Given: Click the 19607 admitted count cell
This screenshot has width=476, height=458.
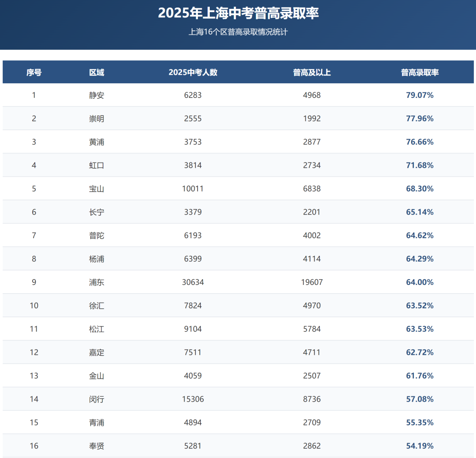Looking at the screenshot, I should click(x=312, y=282).
